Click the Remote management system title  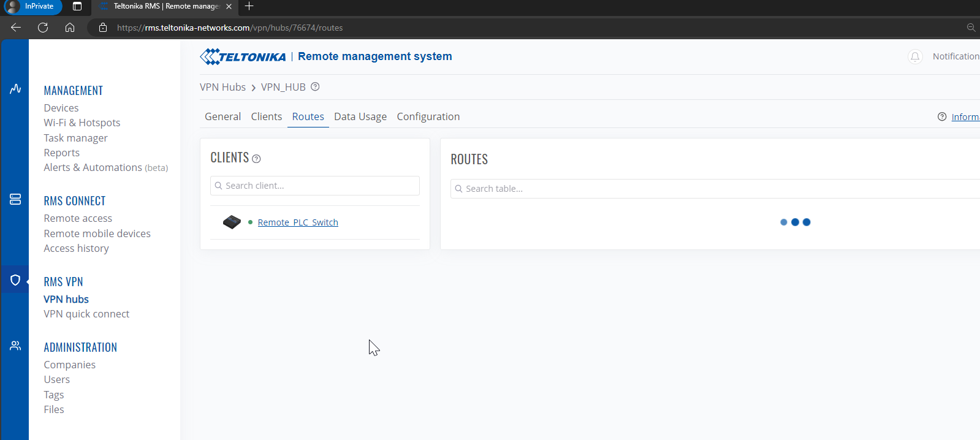click(375, 56)
